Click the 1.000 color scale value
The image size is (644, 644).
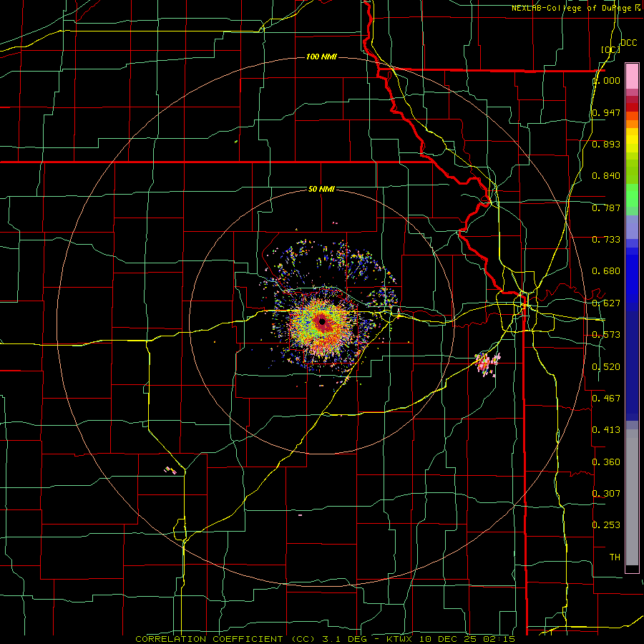click(x=607, y=80)
